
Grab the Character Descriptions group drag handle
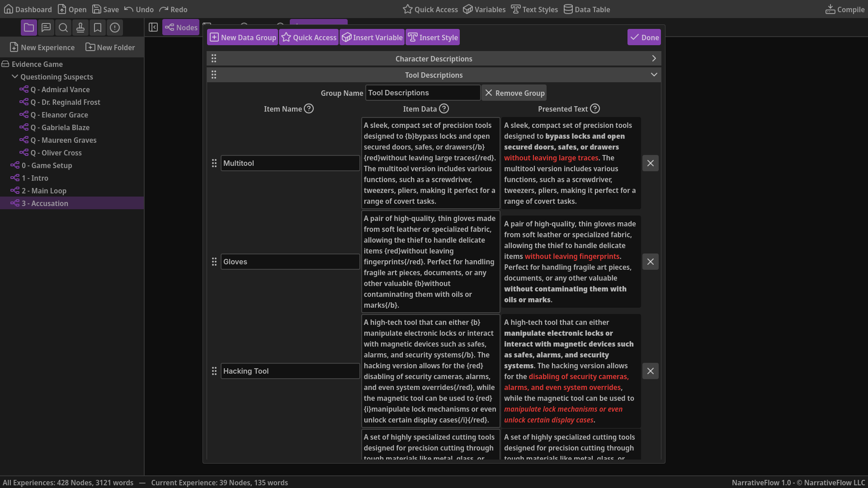coord(214,59)
